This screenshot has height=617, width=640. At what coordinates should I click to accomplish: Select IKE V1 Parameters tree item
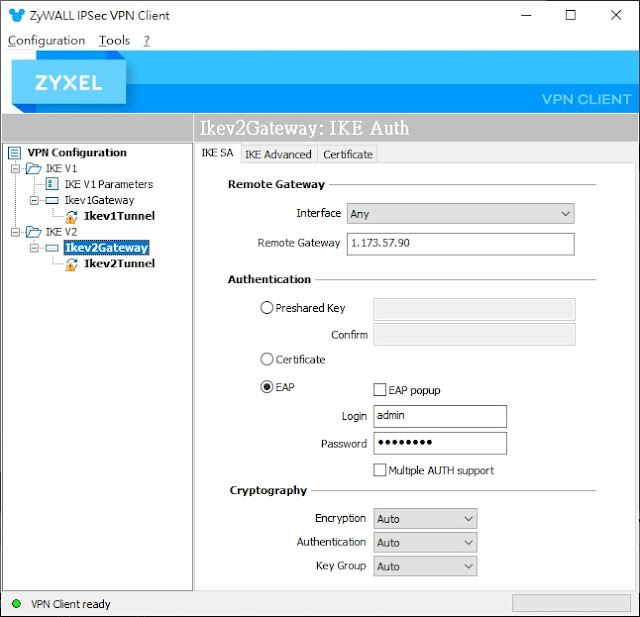109,184
